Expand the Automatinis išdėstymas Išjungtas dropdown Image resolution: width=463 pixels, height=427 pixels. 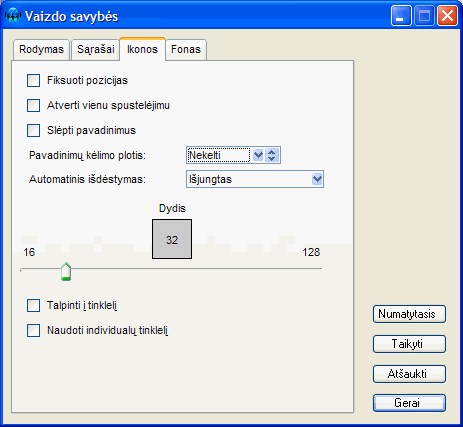click(317, 179)
